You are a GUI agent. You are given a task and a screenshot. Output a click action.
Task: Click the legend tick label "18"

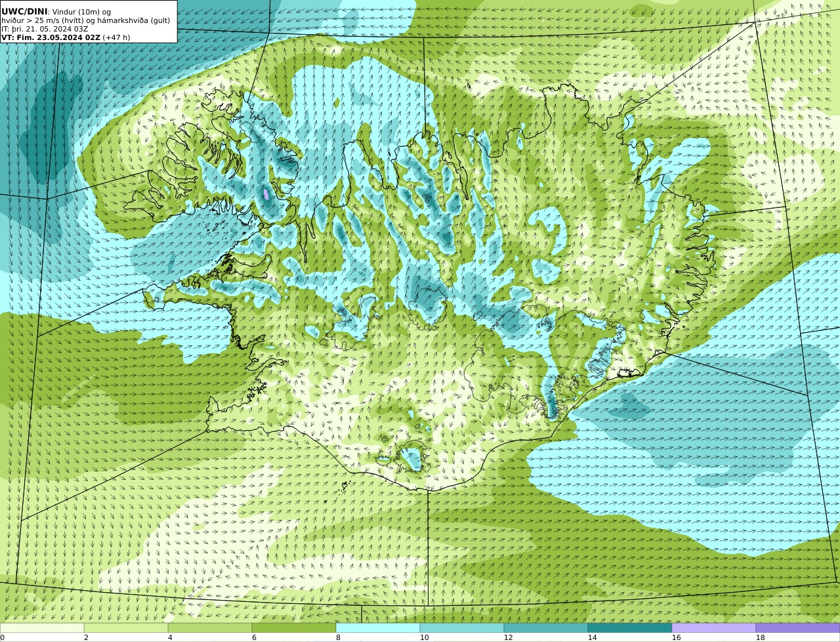click(x=760, y=637)
